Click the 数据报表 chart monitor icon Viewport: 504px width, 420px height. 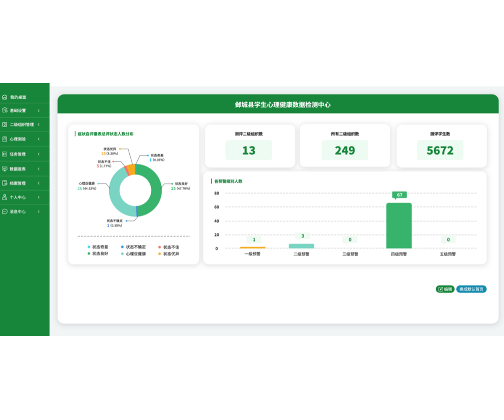point(5,169)
